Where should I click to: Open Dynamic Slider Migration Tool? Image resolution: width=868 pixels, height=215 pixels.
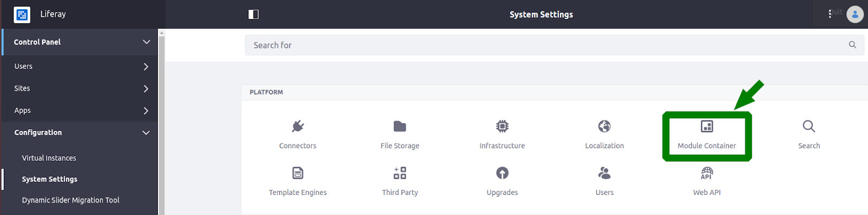click(71, 200)
